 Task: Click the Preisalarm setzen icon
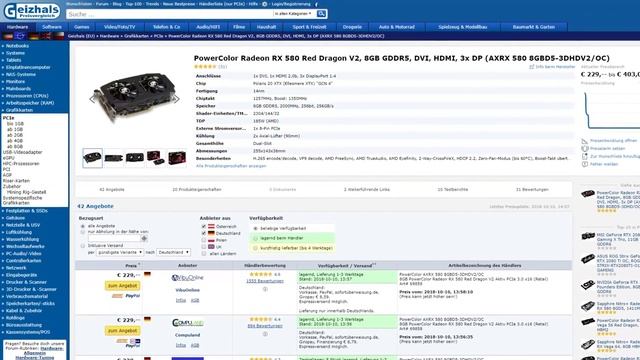point(584,149)
